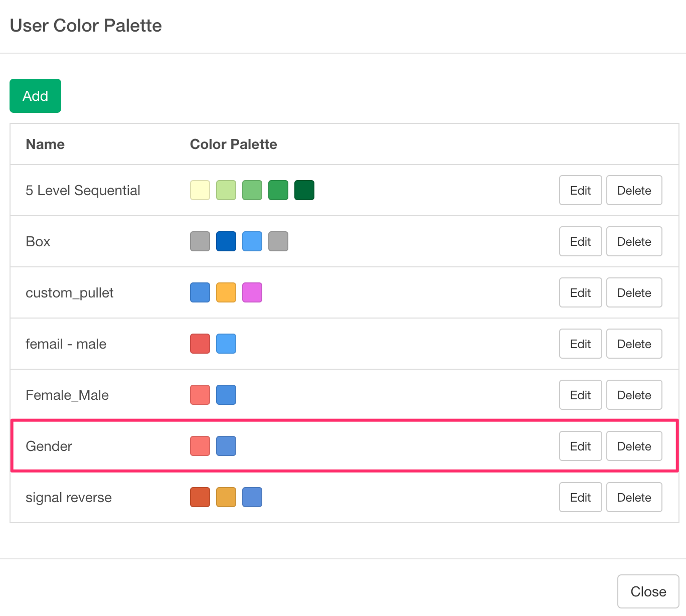Image resolution: width=686 pixels, height=616 pixels.
Task: Click the green Add button
Action: click(35, 96)
